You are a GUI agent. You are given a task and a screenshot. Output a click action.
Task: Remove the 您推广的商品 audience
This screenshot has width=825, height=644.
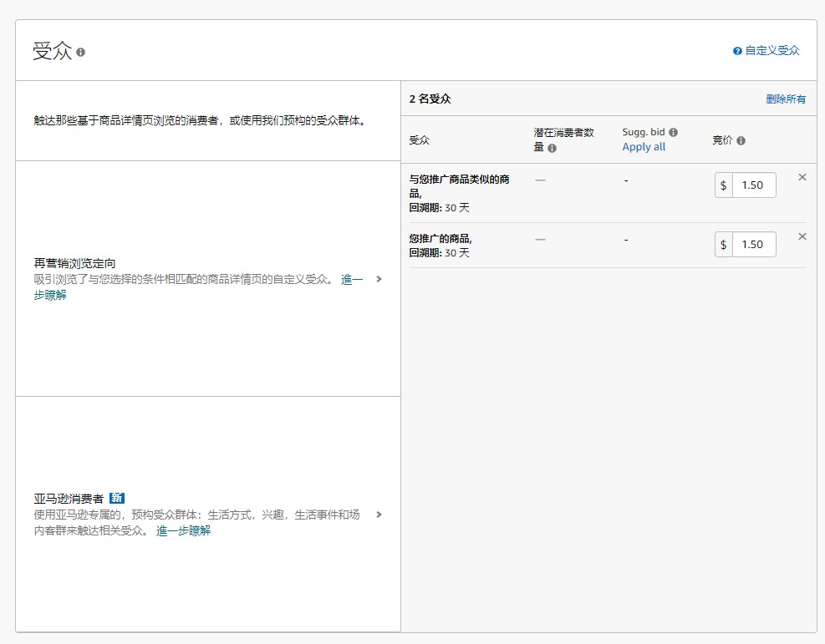pos(802,236)
